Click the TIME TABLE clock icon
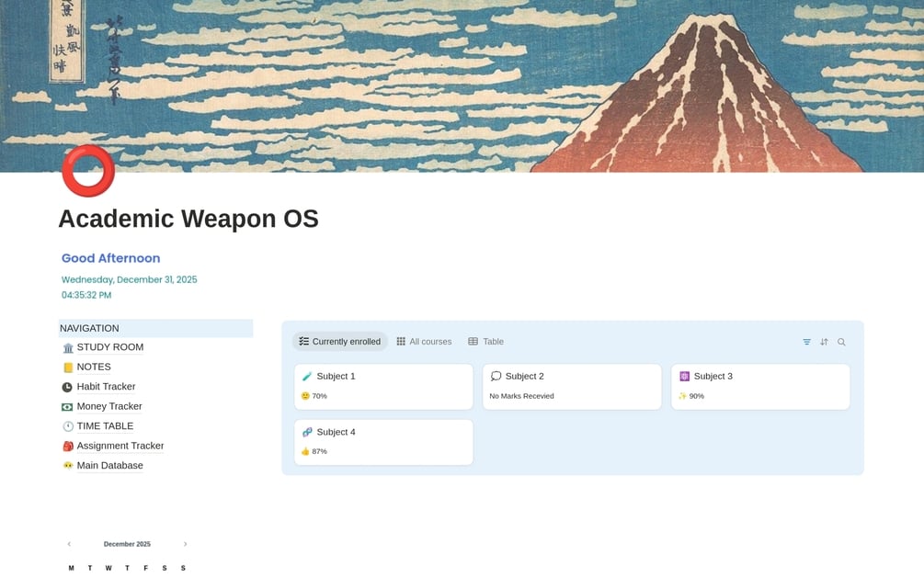This screenshot has height=577, width=924. tap(68, 426)
